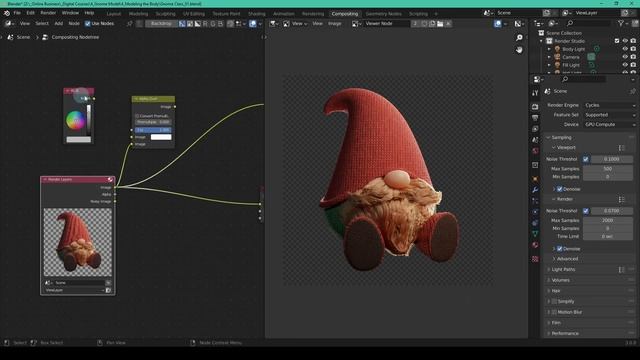The height and width of the screenshot is (360, 640).
Task: Collapse the Render Studio collection
Action: coord(542,41)
